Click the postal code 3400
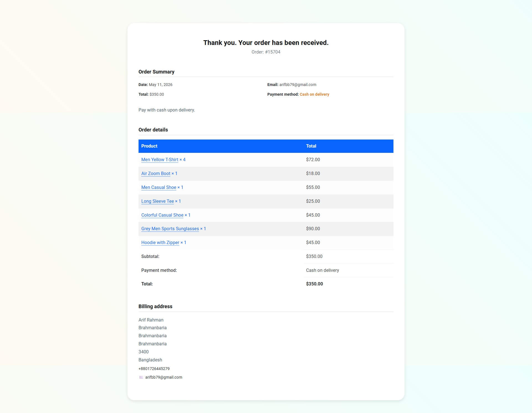 tap(144, 352)
